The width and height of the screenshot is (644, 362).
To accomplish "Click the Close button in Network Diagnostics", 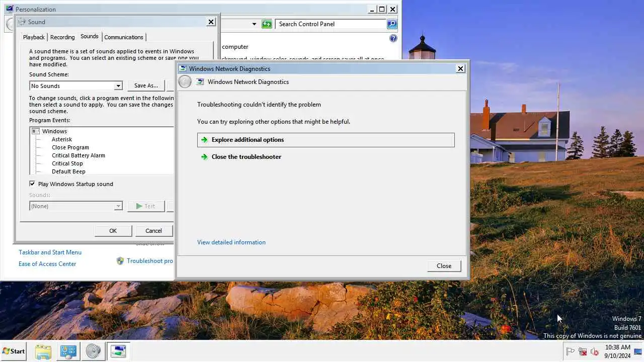I will tap(444, 266).
